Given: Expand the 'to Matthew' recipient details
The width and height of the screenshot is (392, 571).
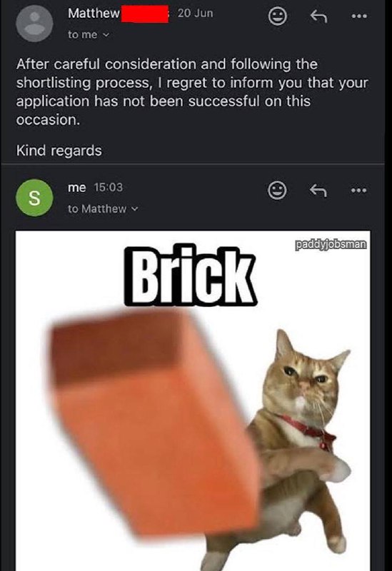Looking at the screenshot, I should 103,208.
